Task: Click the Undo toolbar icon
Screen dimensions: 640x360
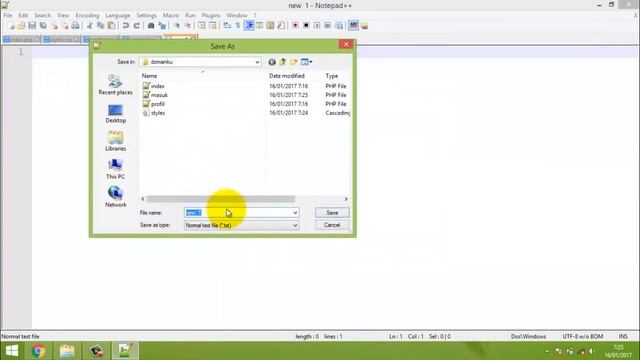Action: [x=126, y=26]
